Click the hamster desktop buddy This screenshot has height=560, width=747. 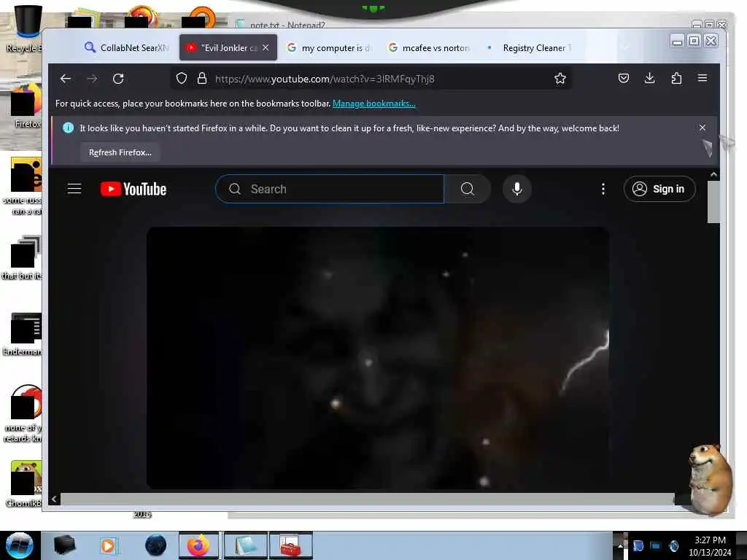click(x=711, y=479)
